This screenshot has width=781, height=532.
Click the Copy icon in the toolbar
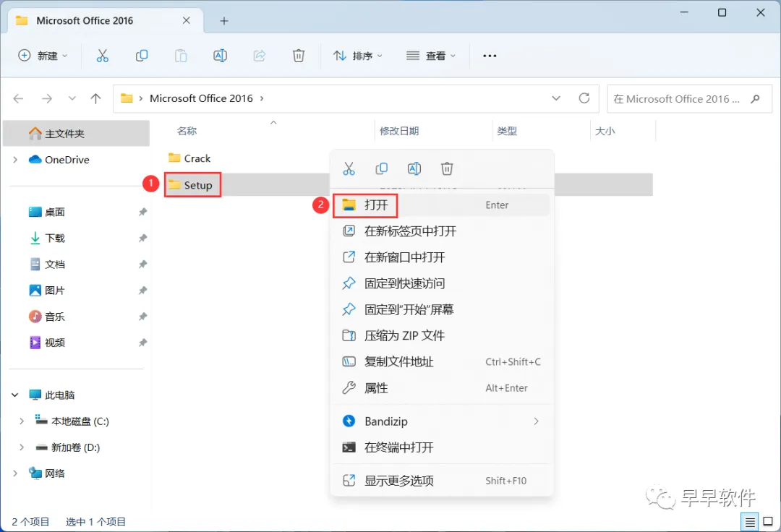click(142, 56)
